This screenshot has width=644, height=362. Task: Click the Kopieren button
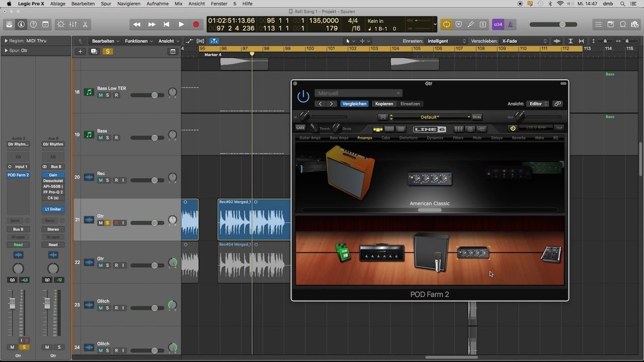click(384, 104)
